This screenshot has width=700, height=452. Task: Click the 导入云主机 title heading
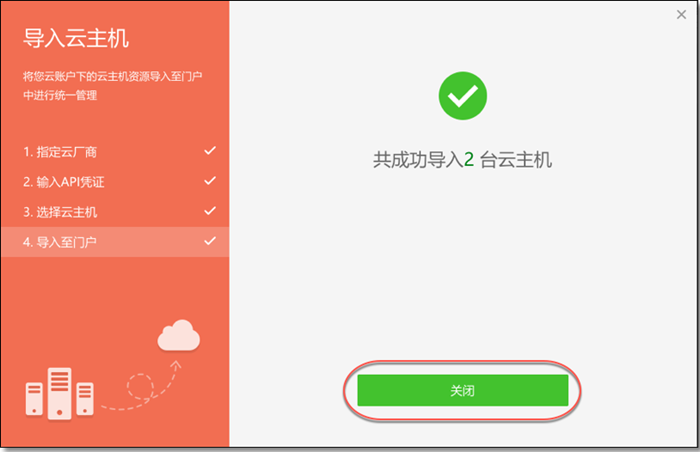click(x=76, y=38)
